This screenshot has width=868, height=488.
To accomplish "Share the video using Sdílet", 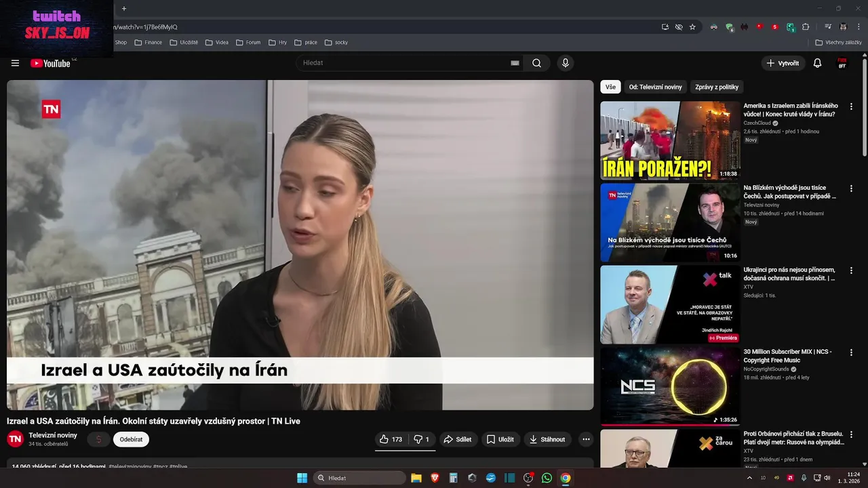I will pyautogui.click(x=457, y=439).
